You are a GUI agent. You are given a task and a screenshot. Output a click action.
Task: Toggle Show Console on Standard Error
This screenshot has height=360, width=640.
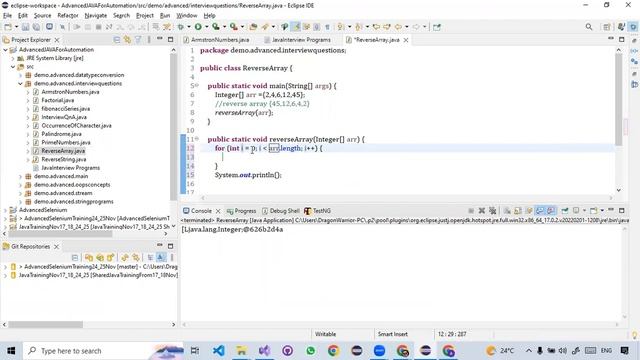[551, 211]
